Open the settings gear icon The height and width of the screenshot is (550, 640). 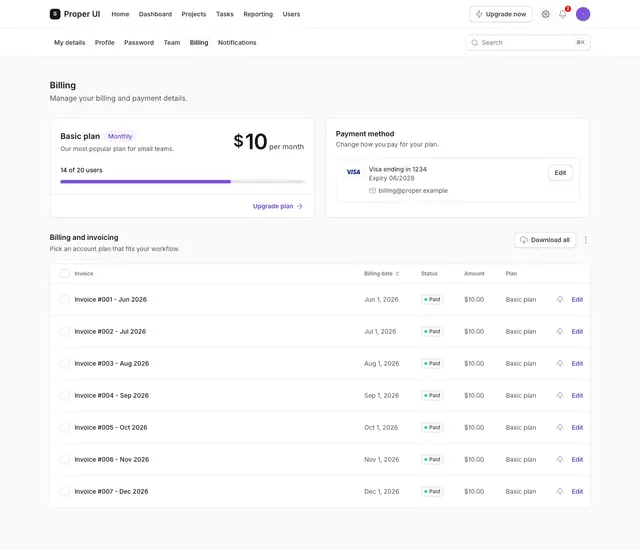[545, 14]
